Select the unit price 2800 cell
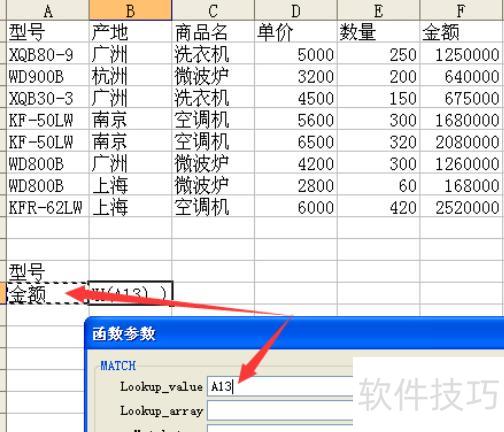The image size is (504, 432). coord(296,184)
